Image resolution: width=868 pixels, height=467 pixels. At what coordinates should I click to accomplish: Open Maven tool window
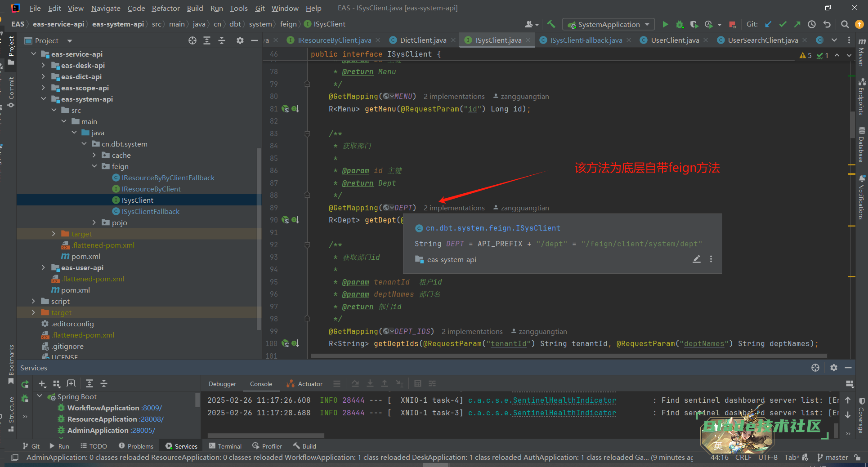tap(861, 52)
